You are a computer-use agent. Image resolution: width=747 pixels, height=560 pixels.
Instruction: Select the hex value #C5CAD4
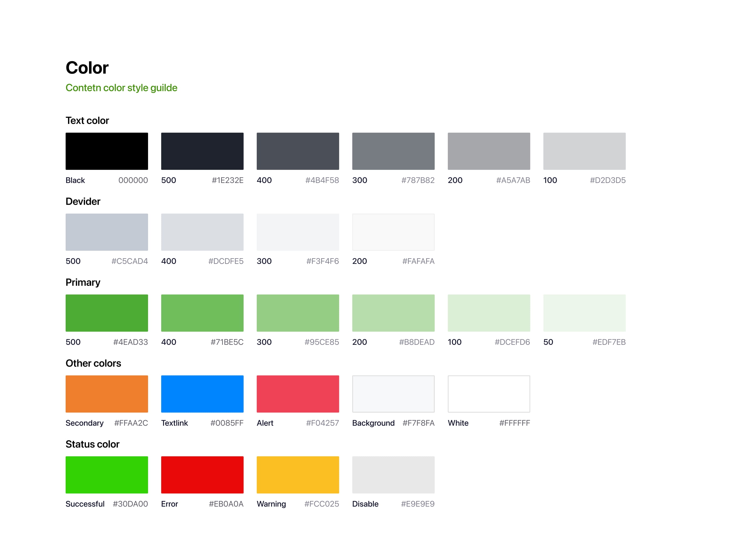click(x=130, y=261)
